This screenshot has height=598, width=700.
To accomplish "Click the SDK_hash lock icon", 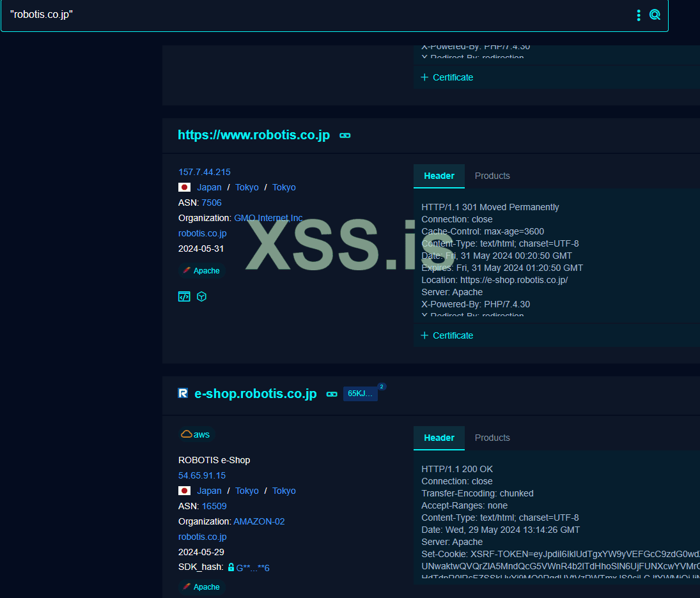I will 231,567.
